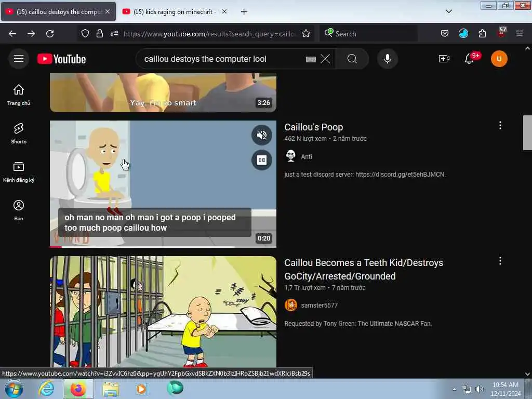Click the YouTube search magnifier button
Screen dimensions: 532x399
pyautogui.click(x=352, y=59)
